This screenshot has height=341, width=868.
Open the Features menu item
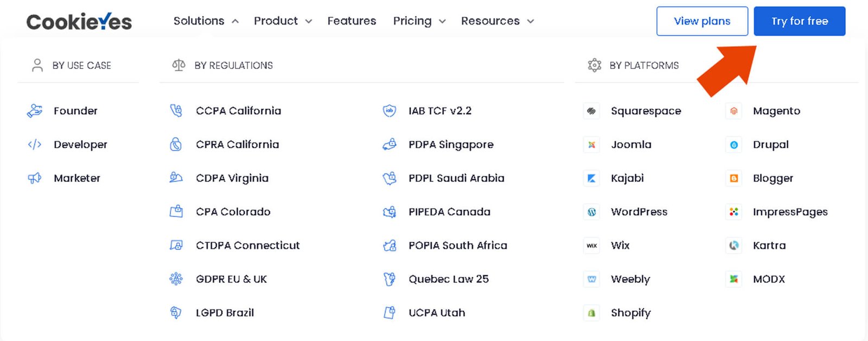click(x=352, y=21)
